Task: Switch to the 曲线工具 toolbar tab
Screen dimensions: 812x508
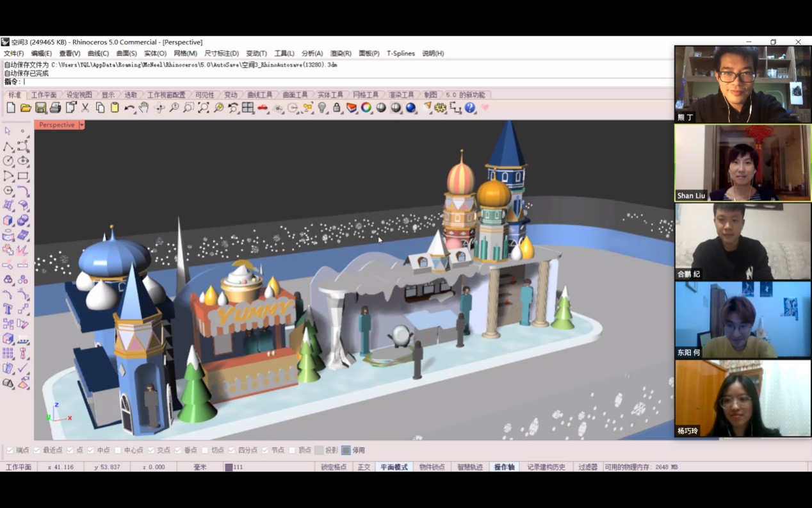Action: click(259, 95)
